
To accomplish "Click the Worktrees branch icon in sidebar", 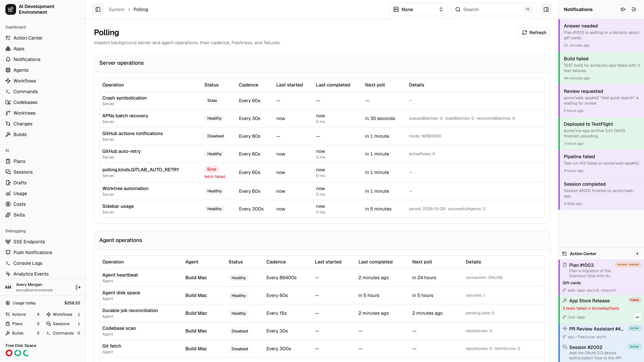I will point(8,113).
